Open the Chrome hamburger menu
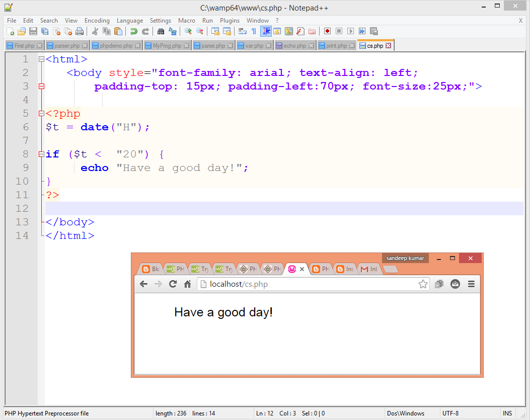The image size is (530, 420). point(471,284)
